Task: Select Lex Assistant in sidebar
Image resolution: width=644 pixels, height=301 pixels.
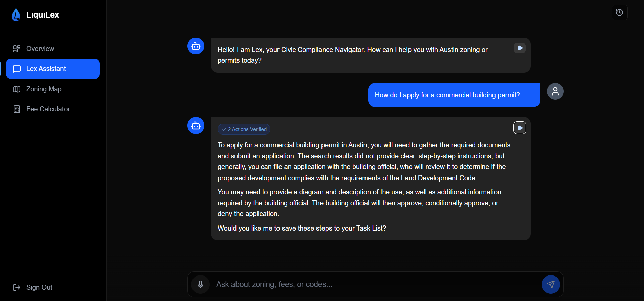Action: coord(53,69)
